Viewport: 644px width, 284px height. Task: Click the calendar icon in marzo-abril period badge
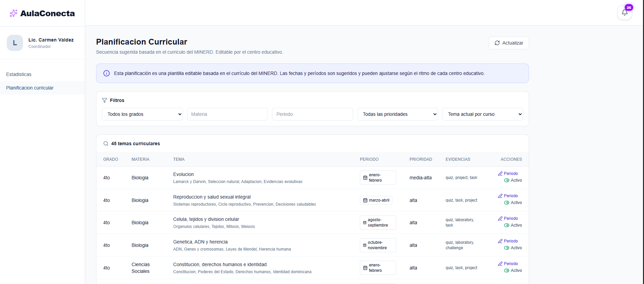point(365,200)
